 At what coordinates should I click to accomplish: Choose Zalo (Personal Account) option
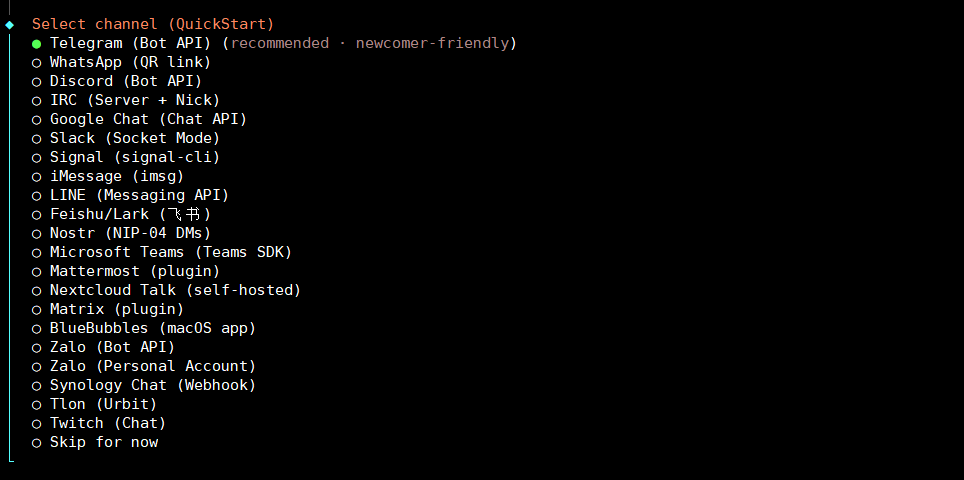coord(37,366)
